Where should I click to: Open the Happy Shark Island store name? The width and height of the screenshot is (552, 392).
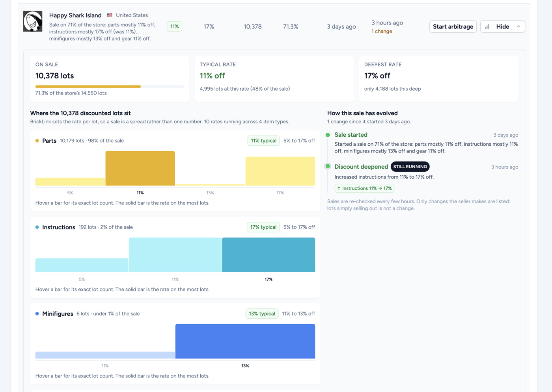[x=75, y=15]
